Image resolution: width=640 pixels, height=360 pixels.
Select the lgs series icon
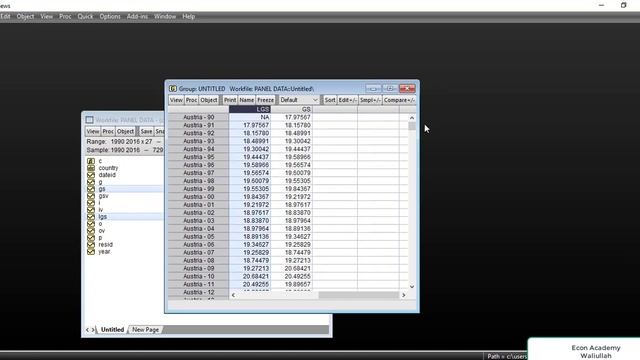(x=91, y=217)
